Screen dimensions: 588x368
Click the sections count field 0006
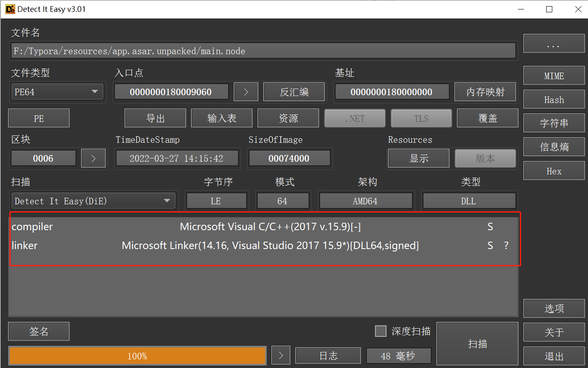pos(43,158)
